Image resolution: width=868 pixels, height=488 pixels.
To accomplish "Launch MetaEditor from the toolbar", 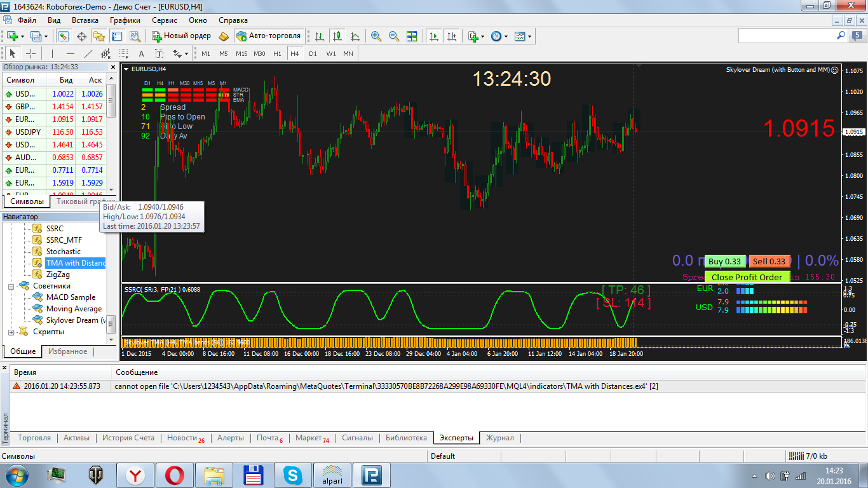I will (x=224, y=36).
